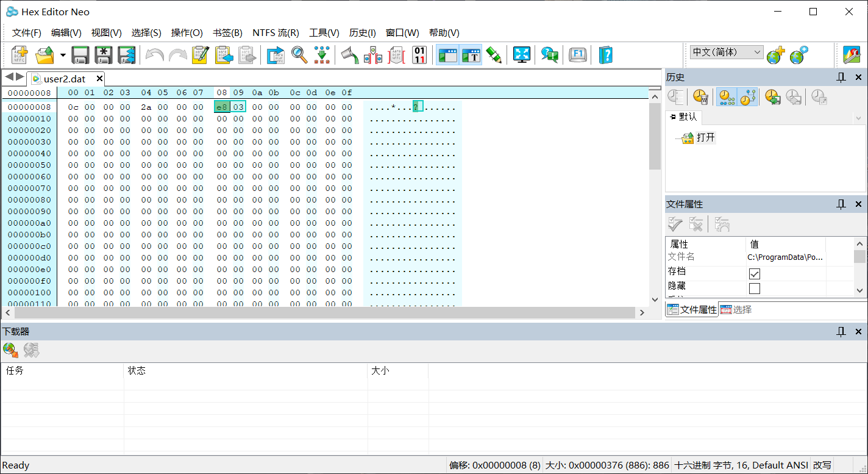Click the 01 11 binary icon

(x=419, y=55)
